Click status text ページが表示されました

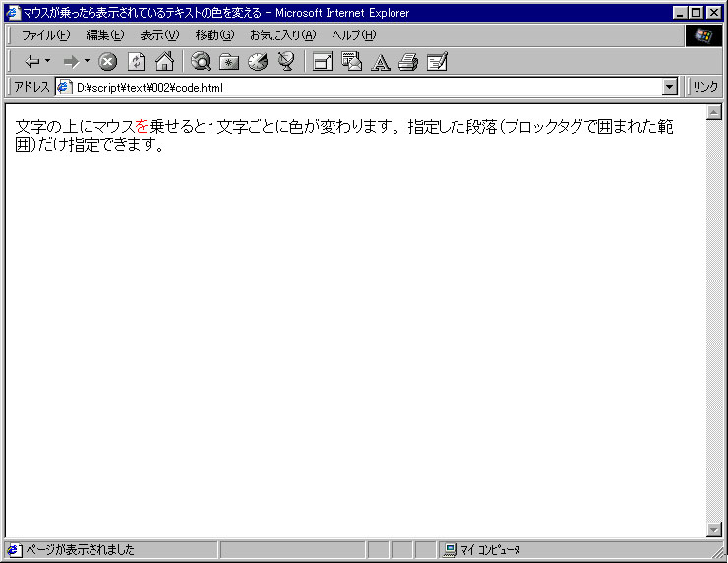click(80, 550)
